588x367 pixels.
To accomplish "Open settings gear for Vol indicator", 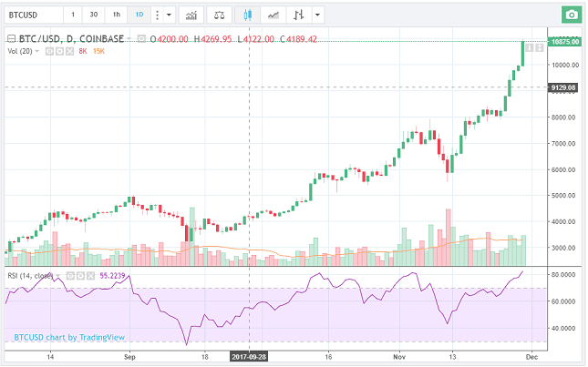I will pyautogui.click(x=59, y=51).
